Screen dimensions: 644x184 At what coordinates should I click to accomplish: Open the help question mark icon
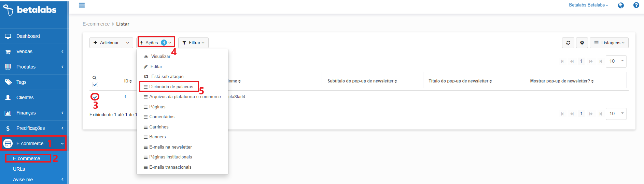[x=636, y=5]
